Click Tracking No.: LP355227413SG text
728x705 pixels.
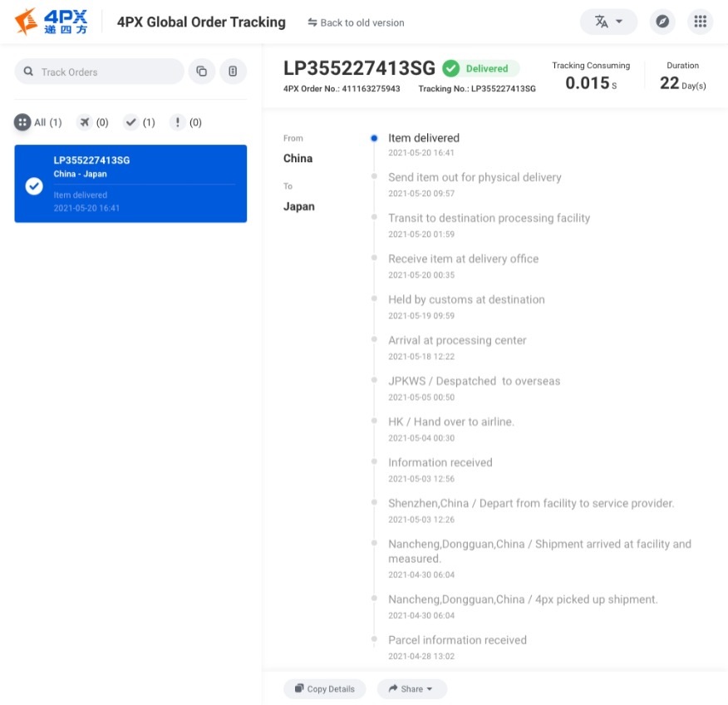pyautogui.click(x=477, y=89)
